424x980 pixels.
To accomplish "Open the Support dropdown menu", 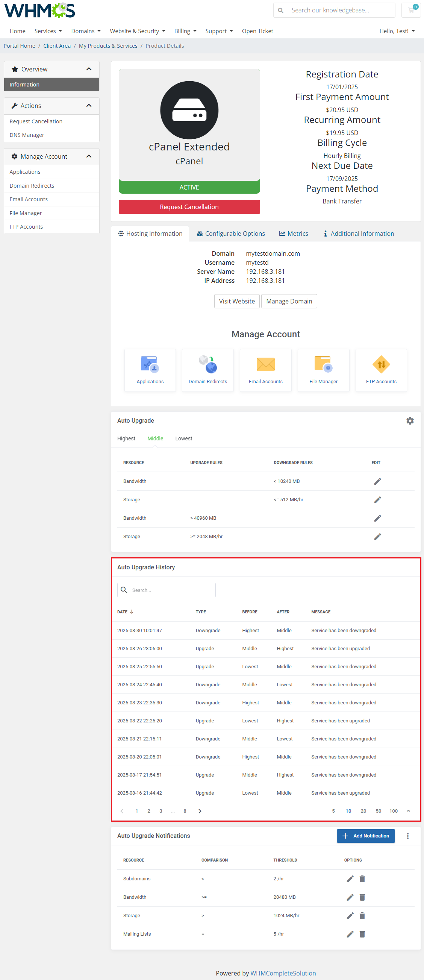I will click(x=219, y=31).
